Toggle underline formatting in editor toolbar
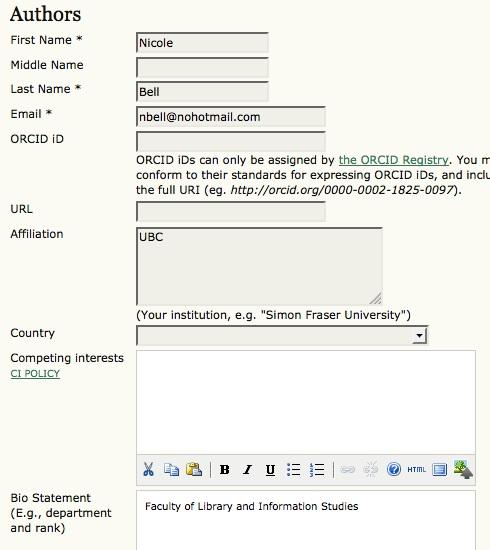The height and width of the screenshot is (550, 490). pyautogui.click(x=270, y=469)
